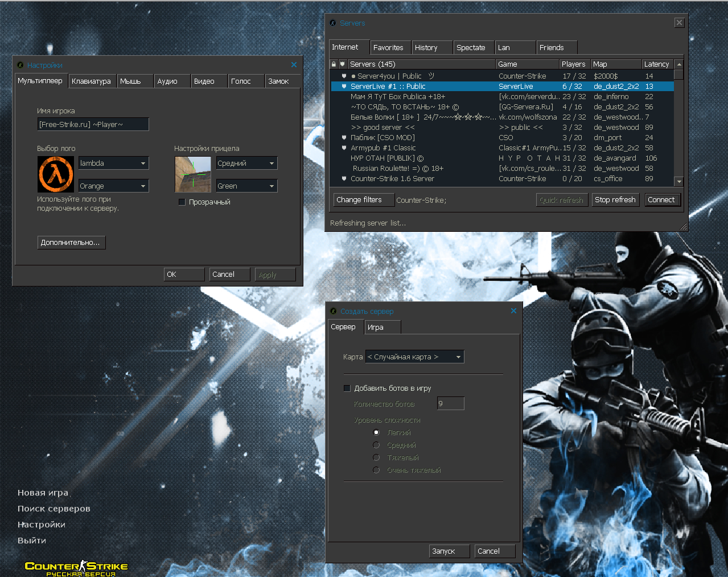728x577 pixels.
Task: Switch to the Мышь tab
Action: [135, 81]
